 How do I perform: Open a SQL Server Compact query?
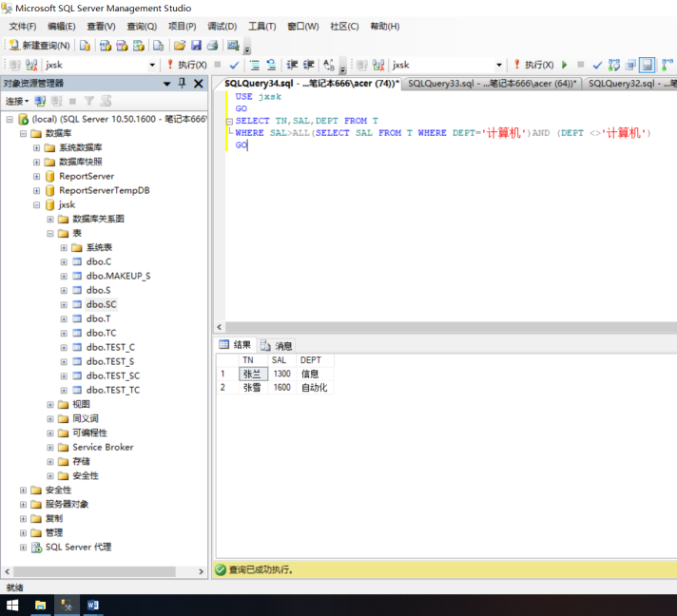click(x=159, y=46)
